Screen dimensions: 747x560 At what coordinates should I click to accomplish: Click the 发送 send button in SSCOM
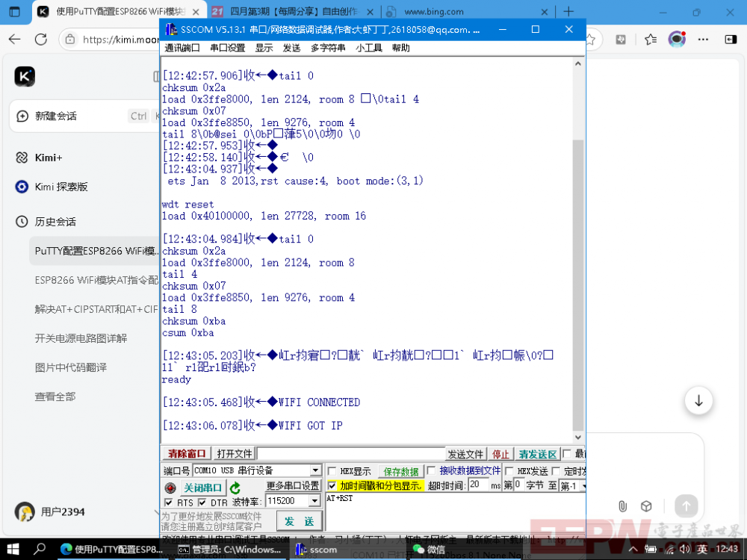300,521
